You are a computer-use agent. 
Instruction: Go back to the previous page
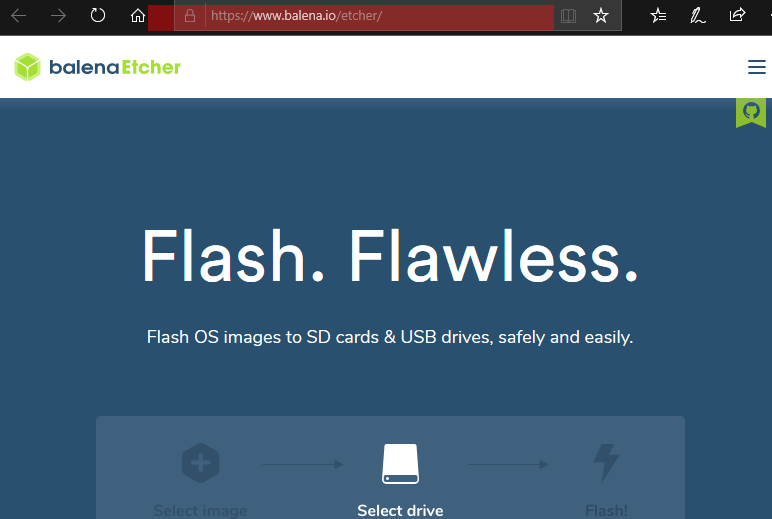(19, 16)
